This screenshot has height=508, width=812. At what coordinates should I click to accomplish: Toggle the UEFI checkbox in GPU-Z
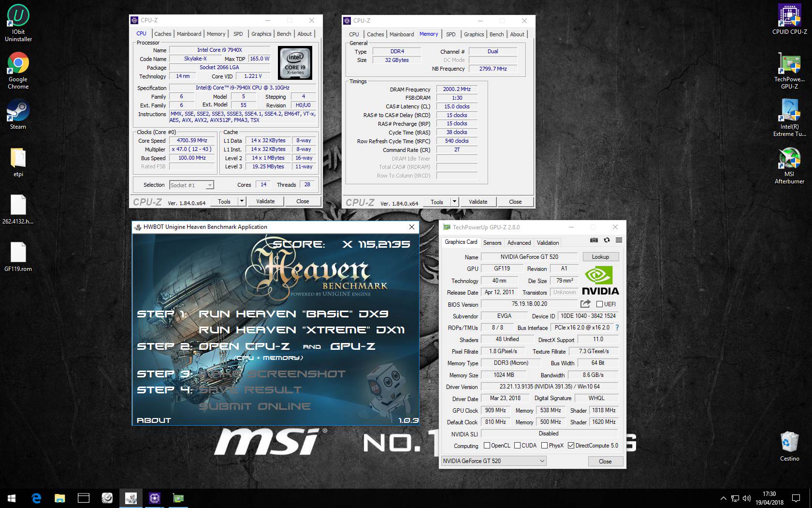point(599,304)
